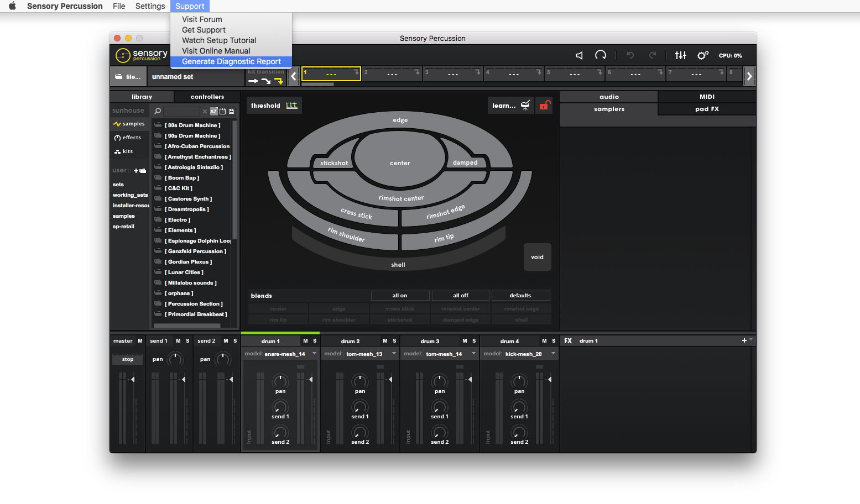
Task: Open the gear settings icon
Action: (702, 55)
